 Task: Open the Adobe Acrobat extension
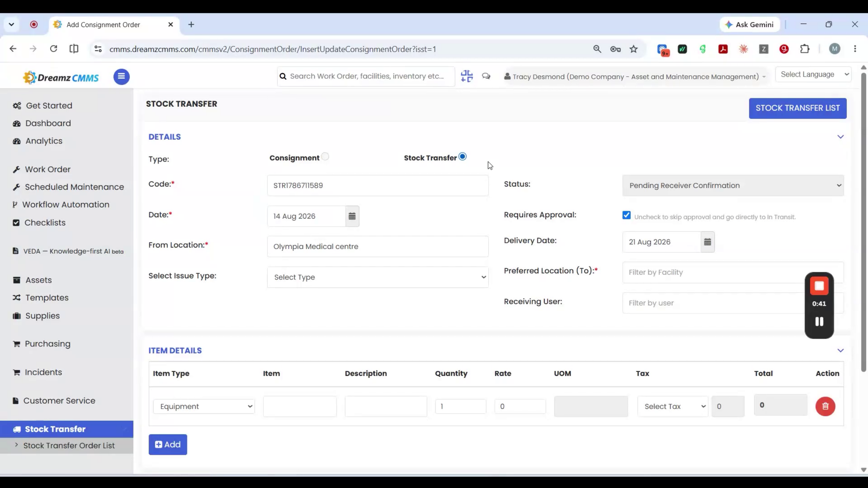point(723,49)
